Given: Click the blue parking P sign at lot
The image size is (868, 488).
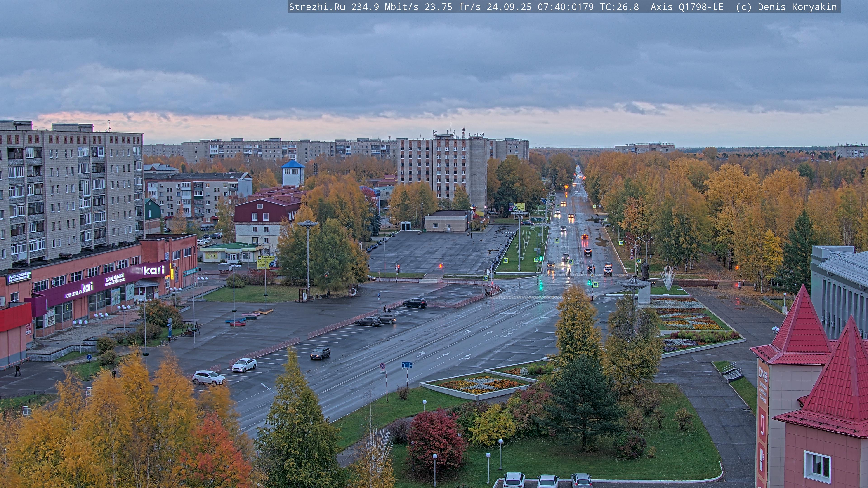Looking at the screenshot, I should tap(379, 294).
